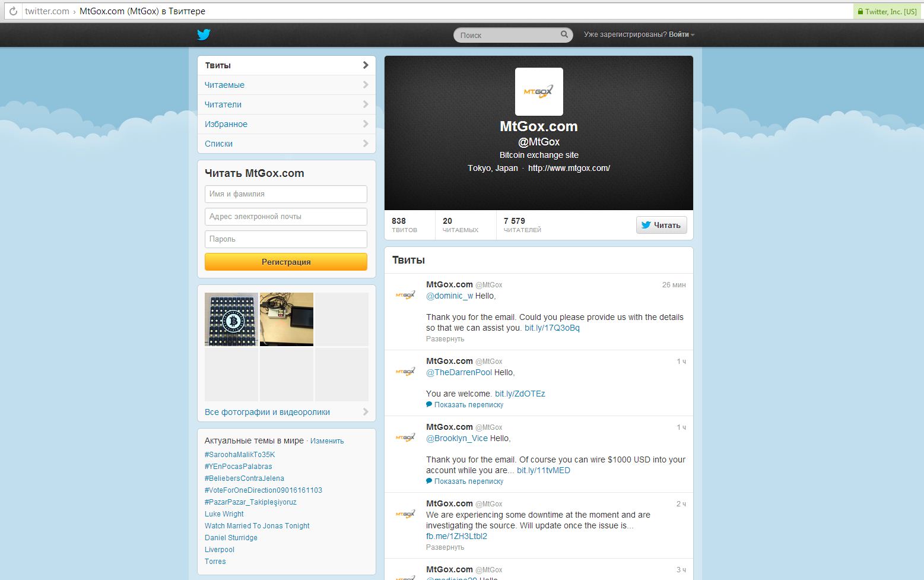
Task: Show conversation for @Brooklyn_Vice tweet
Action: (x=465, y=481)
